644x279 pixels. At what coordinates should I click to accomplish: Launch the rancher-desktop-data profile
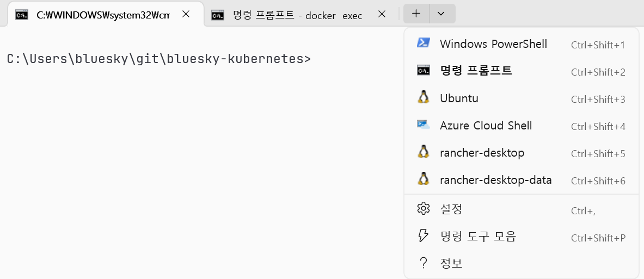click(521, 180)
